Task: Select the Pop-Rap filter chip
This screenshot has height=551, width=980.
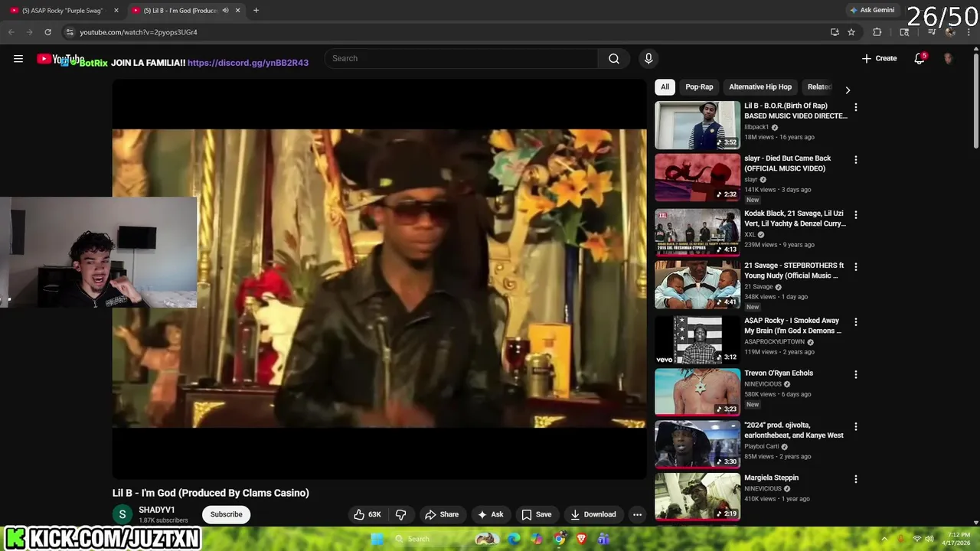Action: 699,87
